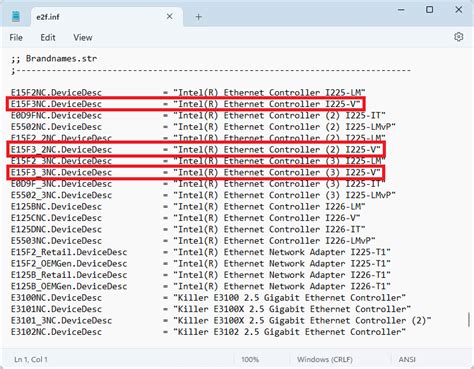The width and height of the screenshot is (474, 369).
Task: Click the ';; Brandnames.str' comment line
Action: (x=54, y=59)
